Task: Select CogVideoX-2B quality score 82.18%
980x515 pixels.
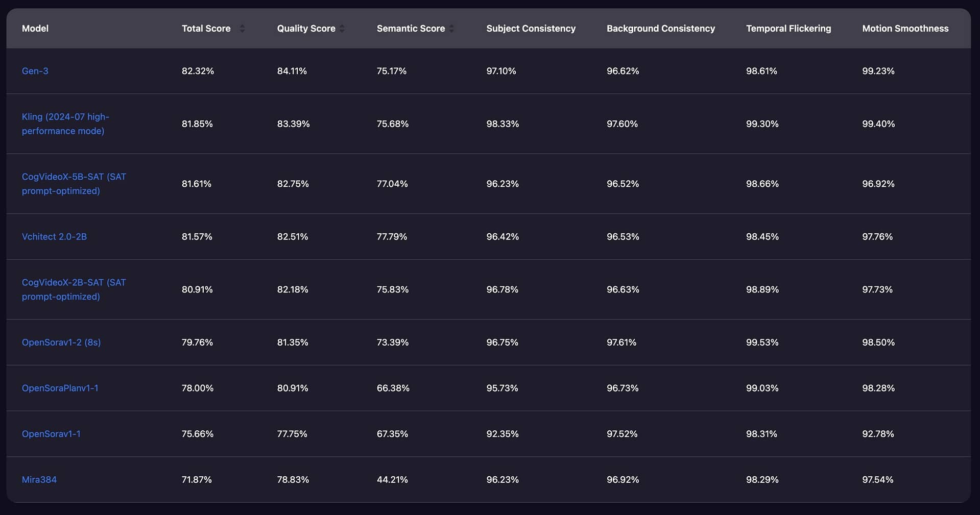Action: tap(293, 289)
